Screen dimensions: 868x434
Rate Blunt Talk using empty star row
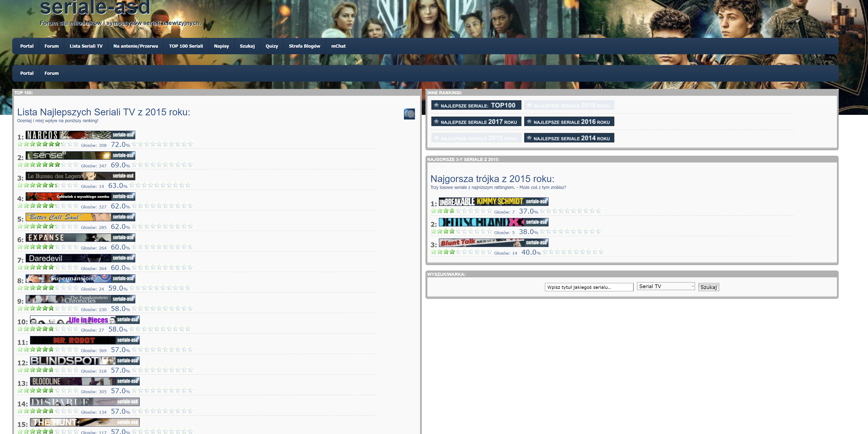pyautogui.click(x=573, y=252)
